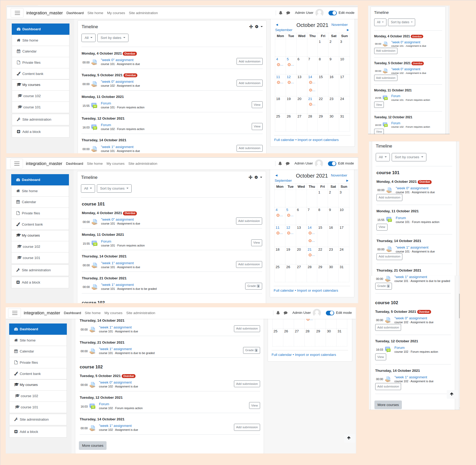The width and height of the screenshot is (476, 465).
Task: Click Content bank brush icon in bottom sidebar
Action: [x=16, y=374]
